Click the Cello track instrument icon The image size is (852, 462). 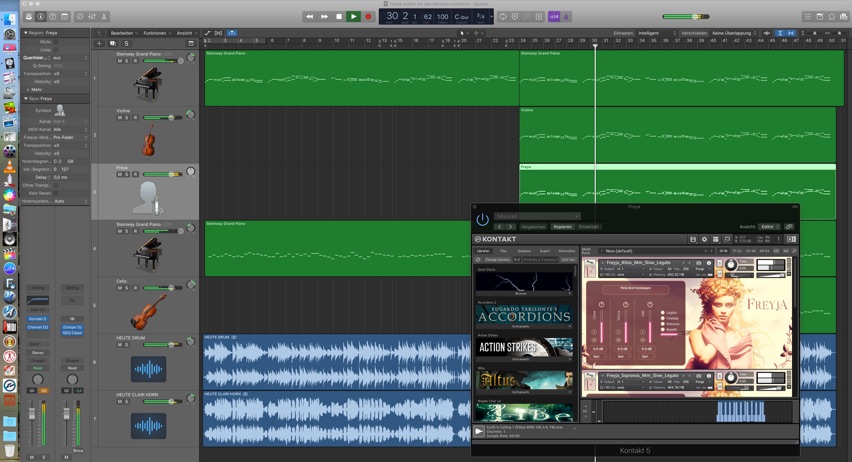point(148,311)
